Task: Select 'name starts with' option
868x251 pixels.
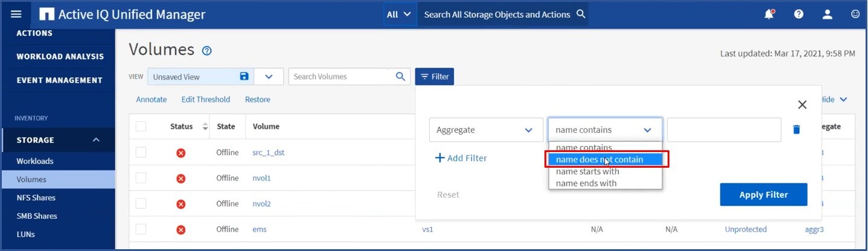Action: click(x=587, y=171)
